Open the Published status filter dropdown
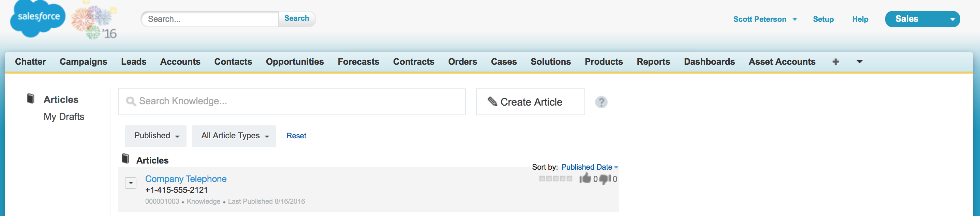Screen dimensions: 980x216 click(x=155, y=136)
